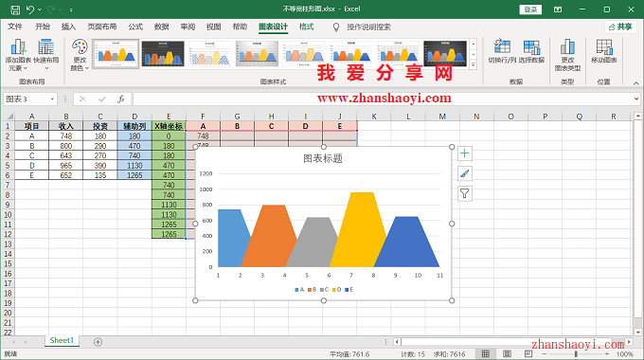Click the chart legend

(324, 290)
